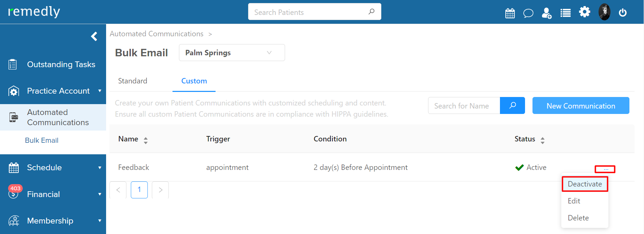This screenshot has height=234, width=644.
Task: Open Bulk Email sidebar link
Action: (42, 140)
